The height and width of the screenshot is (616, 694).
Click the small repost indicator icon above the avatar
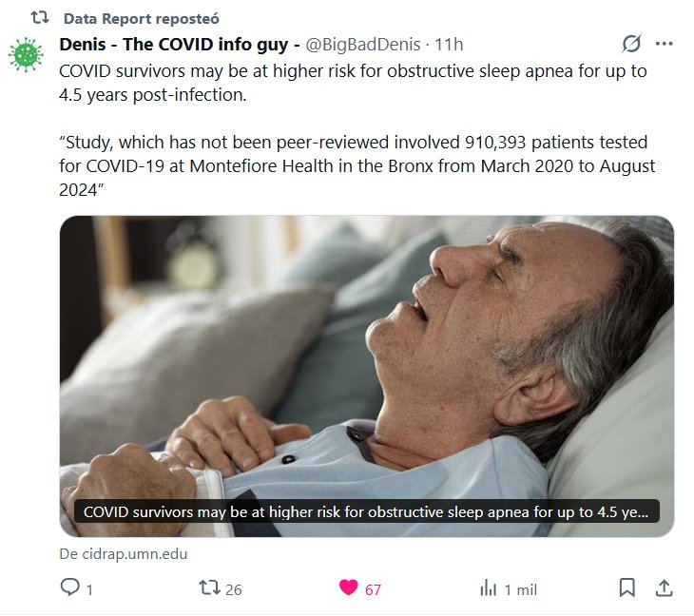click(x=40, y=18)
